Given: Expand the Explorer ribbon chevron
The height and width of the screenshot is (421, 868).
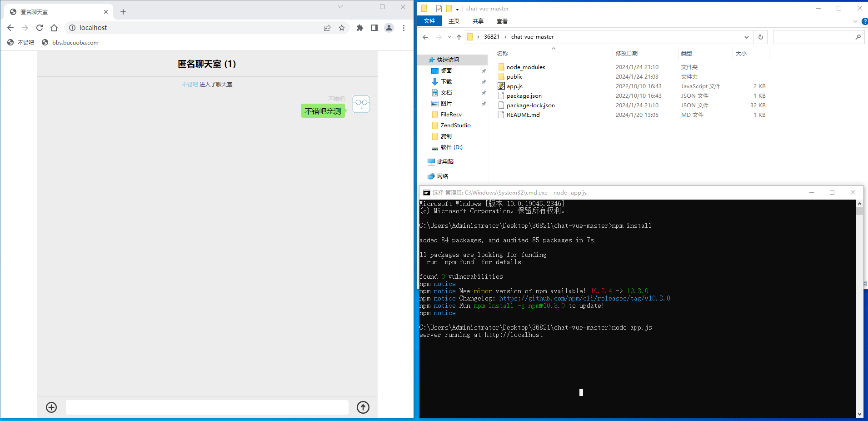Looking at the screenshot, I should click(x=855, y=21).
